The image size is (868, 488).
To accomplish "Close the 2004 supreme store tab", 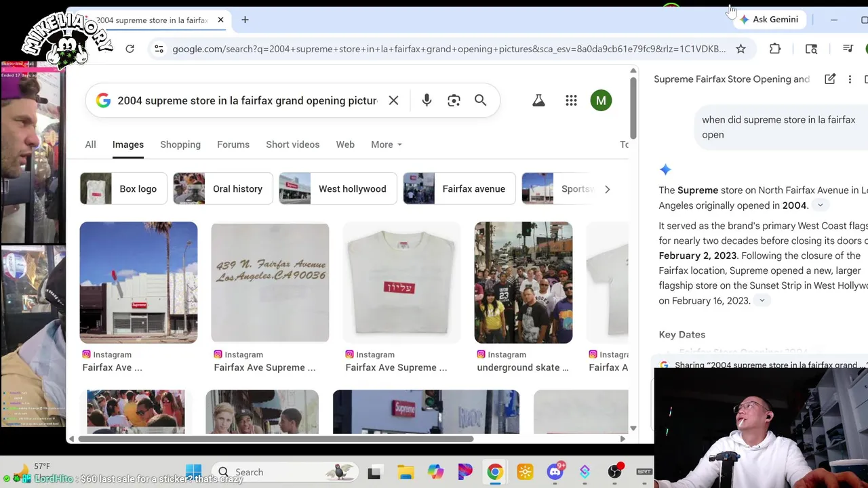I will point(220,20).
